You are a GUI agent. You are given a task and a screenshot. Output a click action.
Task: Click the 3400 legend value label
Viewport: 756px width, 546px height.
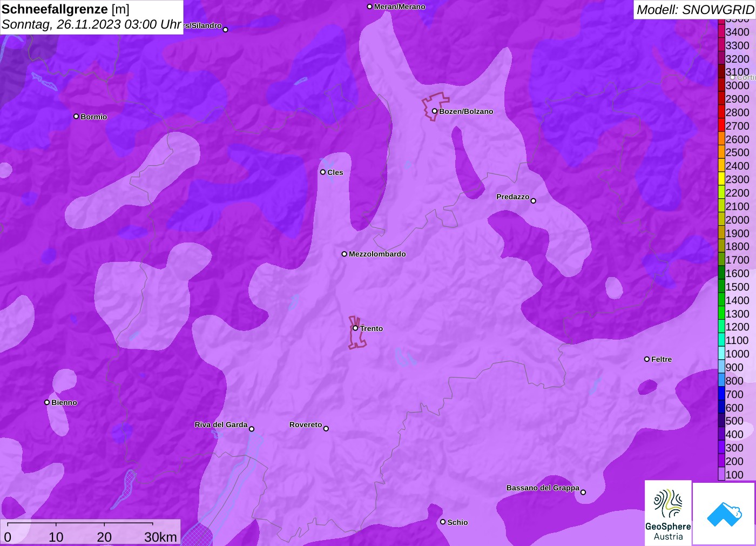(738, 32)
